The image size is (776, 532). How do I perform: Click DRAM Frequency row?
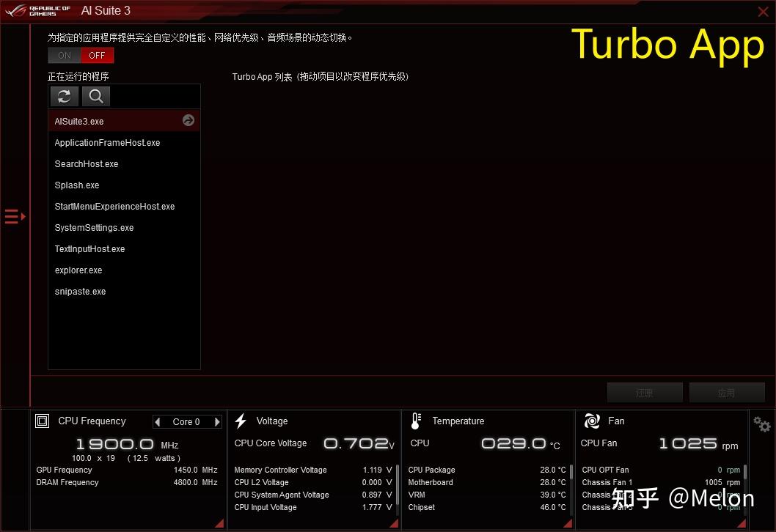(127, 482)
